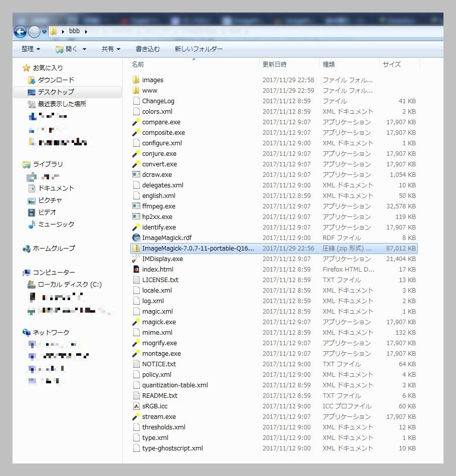Click the 87,012 KB size cell
456x476 pixels.
(x=401, y=249)
